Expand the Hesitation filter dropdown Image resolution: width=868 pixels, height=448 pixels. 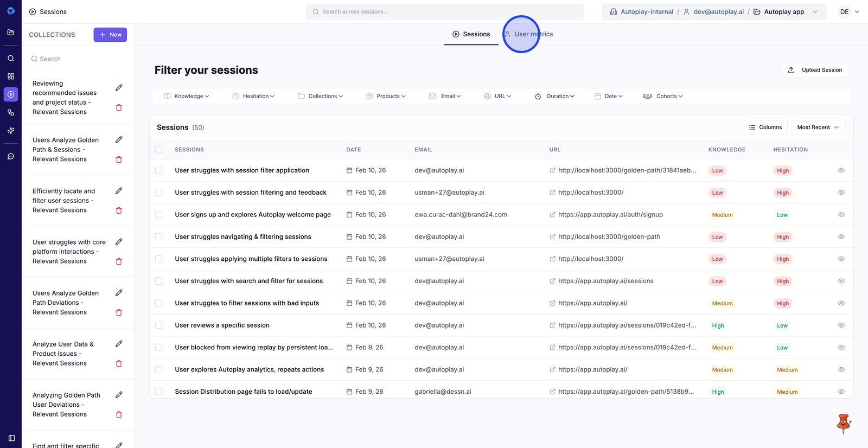[254, 96]
